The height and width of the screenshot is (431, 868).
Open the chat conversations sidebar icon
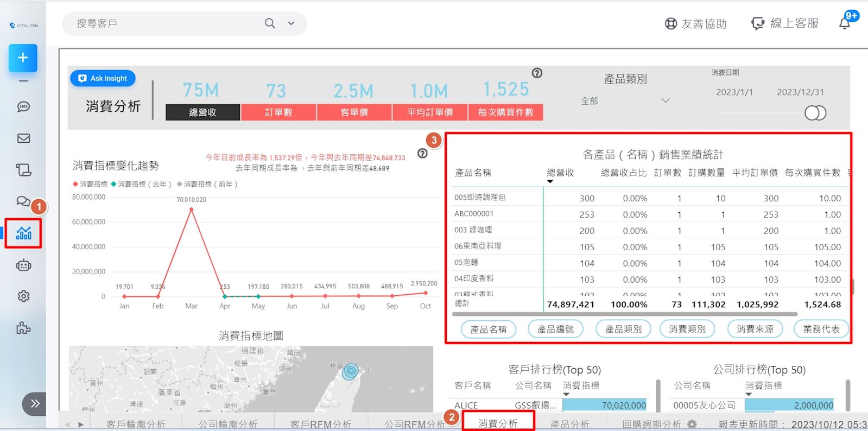(x=23, y=201)
